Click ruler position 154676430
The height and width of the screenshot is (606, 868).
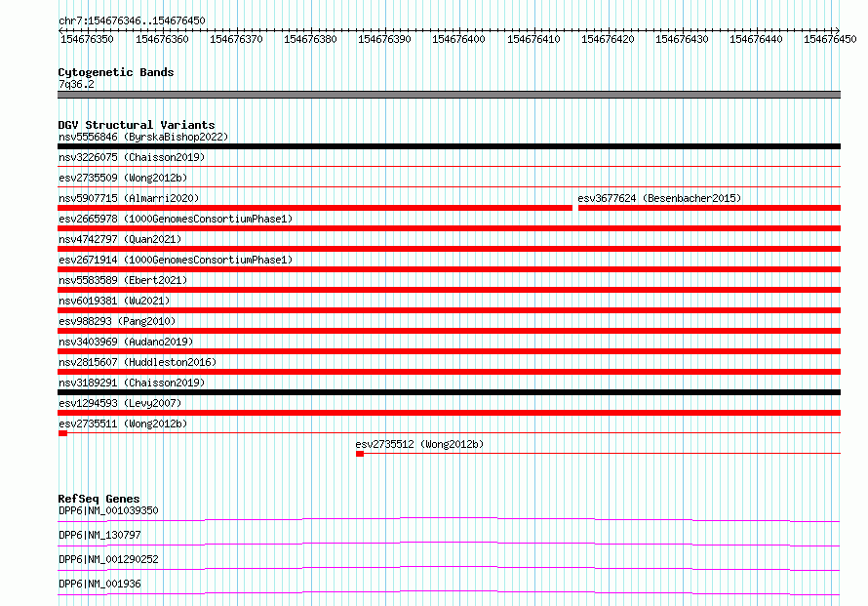click(x=682, y=39)
